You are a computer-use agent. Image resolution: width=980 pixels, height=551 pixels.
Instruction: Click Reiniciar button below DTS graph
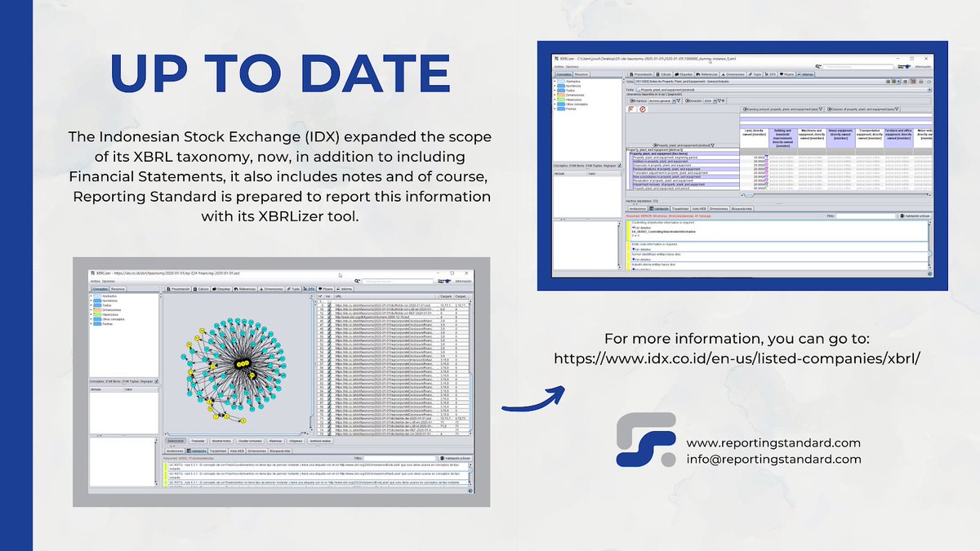point(275,441)
